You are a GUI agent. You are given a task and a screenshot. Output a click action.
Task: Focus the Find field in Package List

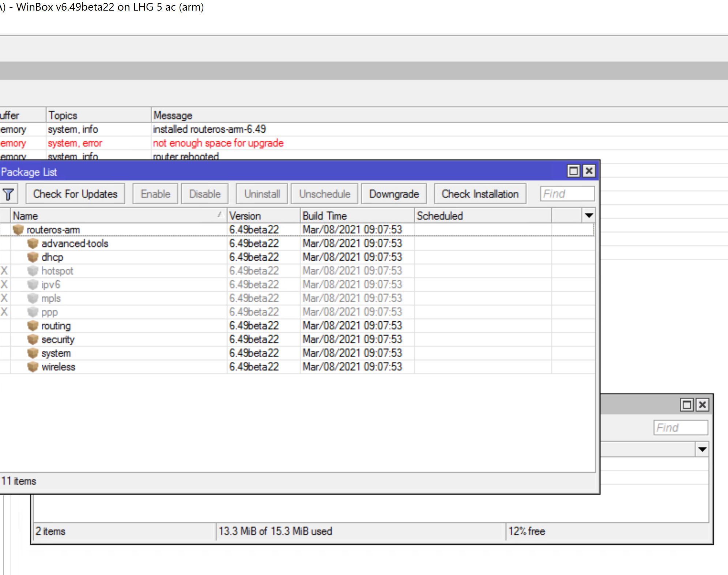tap(567, 194)
